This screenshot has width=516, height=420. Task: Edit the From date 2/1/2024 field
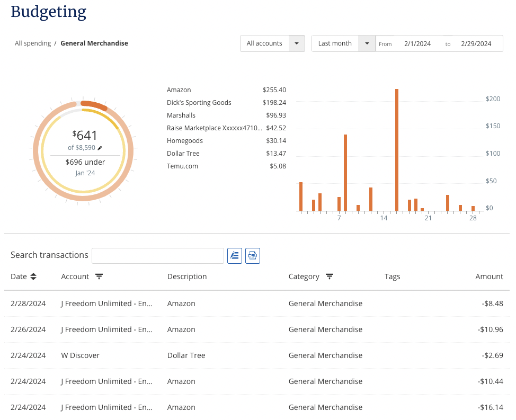click(417, 44)
